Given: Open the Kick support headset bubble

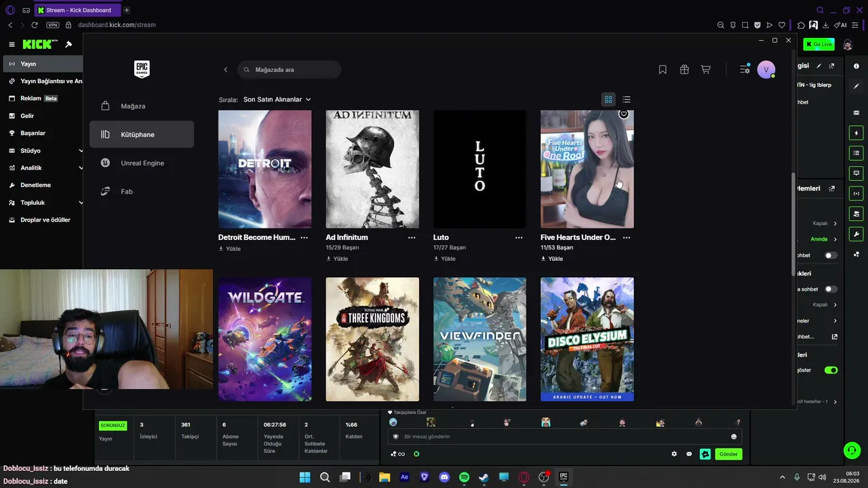Looking at the screenshot, I should pyautogui.click(x=851, y=449).
